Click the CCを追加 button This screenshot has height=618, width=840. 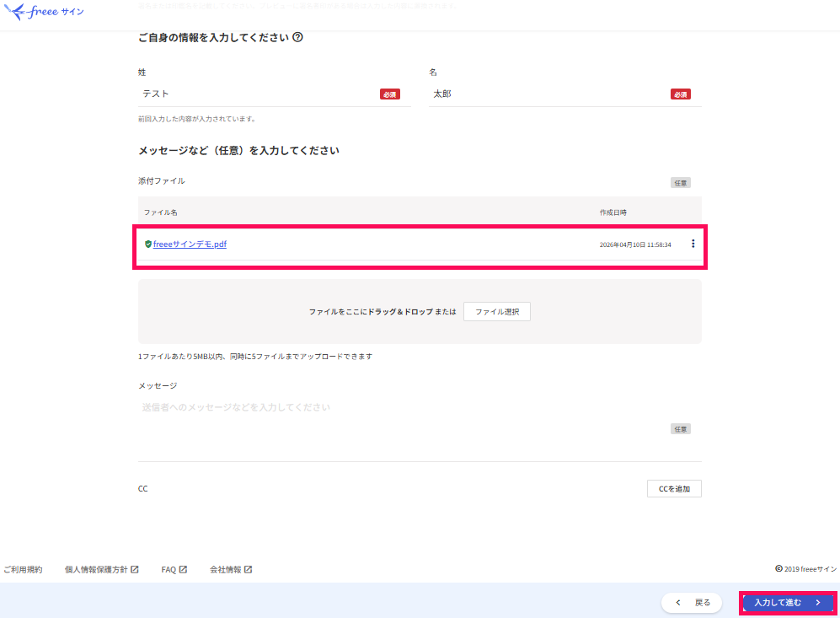point(674,489)
